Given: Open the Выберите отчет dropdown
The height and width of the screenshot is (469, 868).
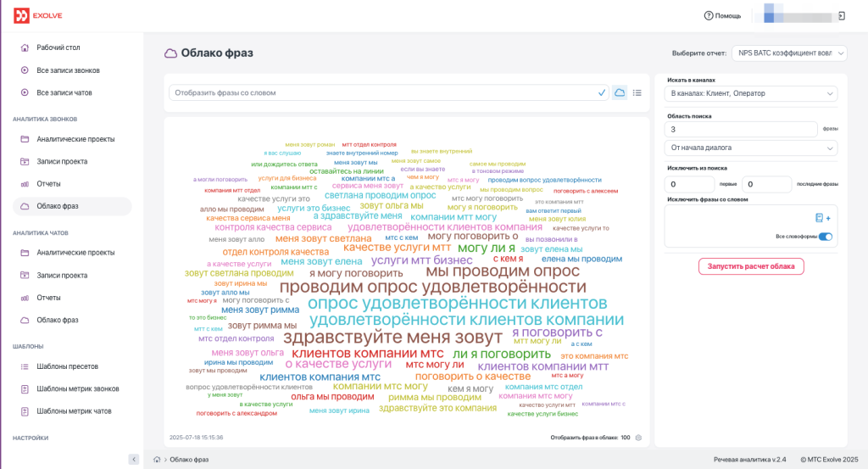Looking at the screenshot, I should point(789,53).
